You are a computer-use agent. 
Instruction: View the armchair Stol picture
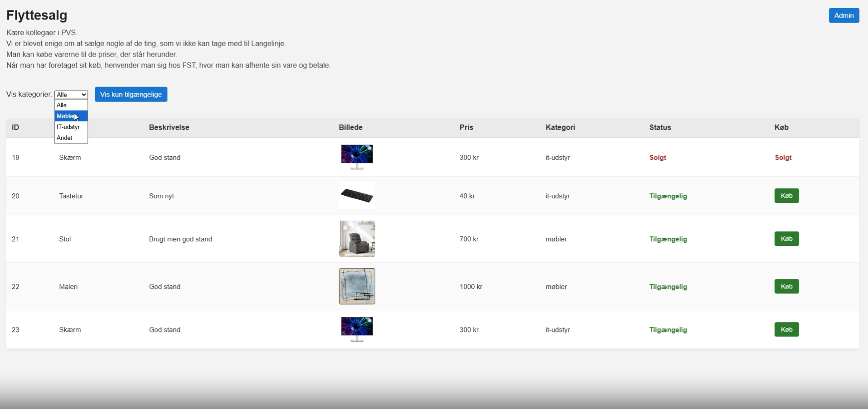pos(357,239)
